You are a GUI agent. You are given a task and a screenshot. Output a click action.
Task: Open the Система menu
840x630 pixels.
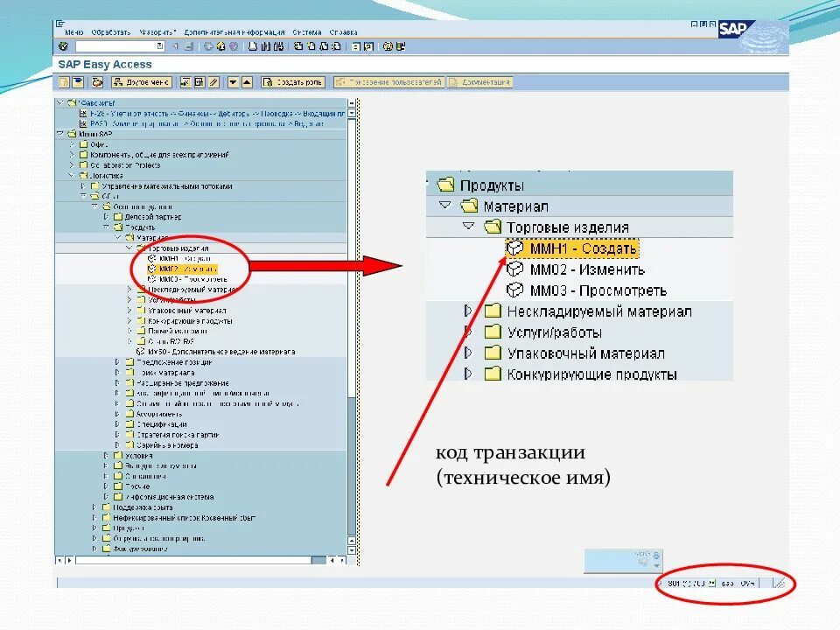(307, 32)
